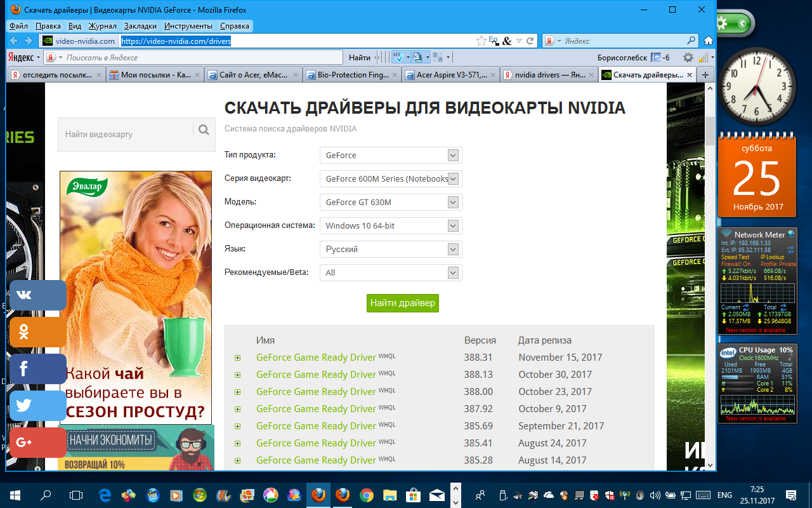Click the taskbar clock showing 7:25
Screen dimensions: 812x508
click(757, 495)
